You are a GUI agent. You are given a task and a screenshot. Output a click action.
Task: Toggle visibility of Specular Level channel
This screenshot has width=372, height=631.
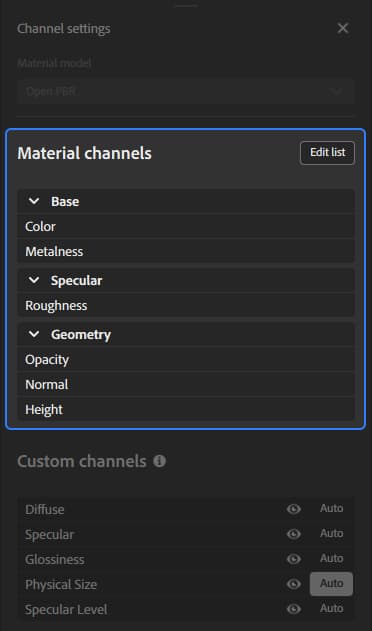(x=293, y=609)
